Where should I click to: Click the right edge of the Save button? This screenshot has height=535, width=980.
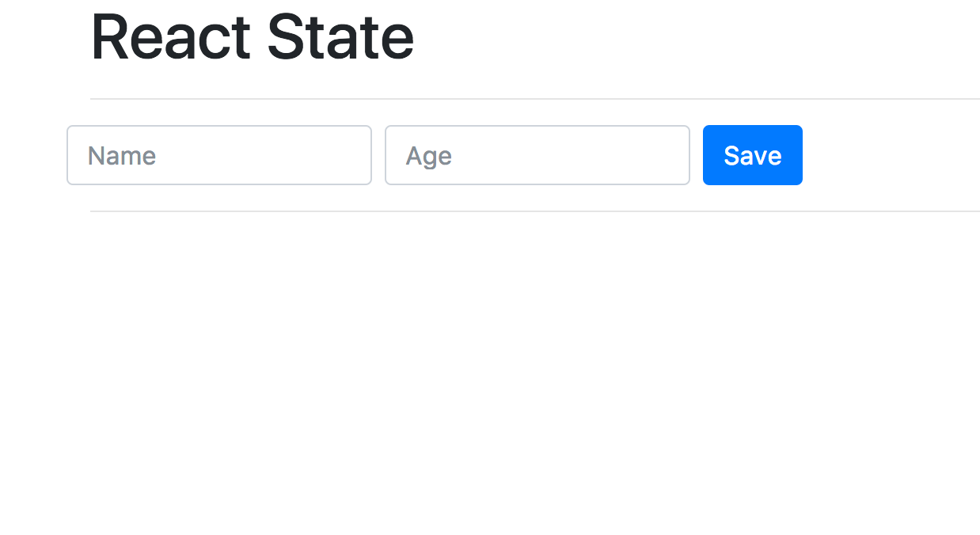pos(798,155)
